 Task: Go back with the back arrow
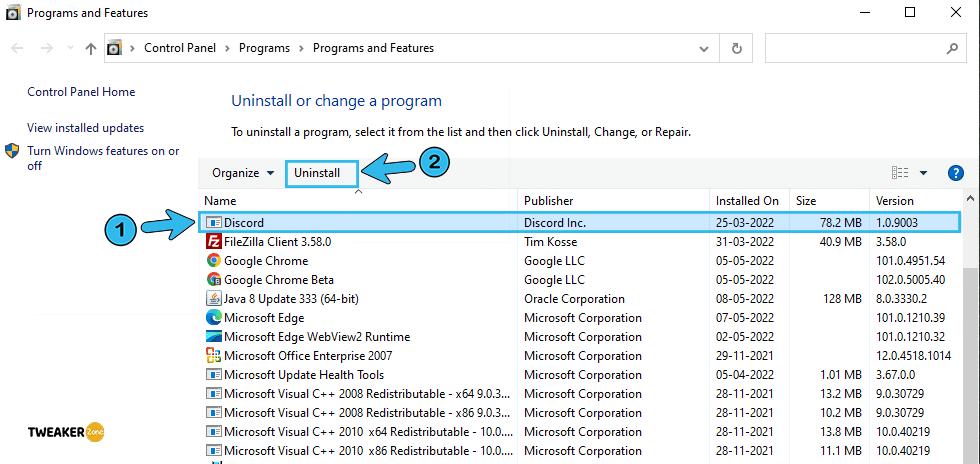(18, 48)
